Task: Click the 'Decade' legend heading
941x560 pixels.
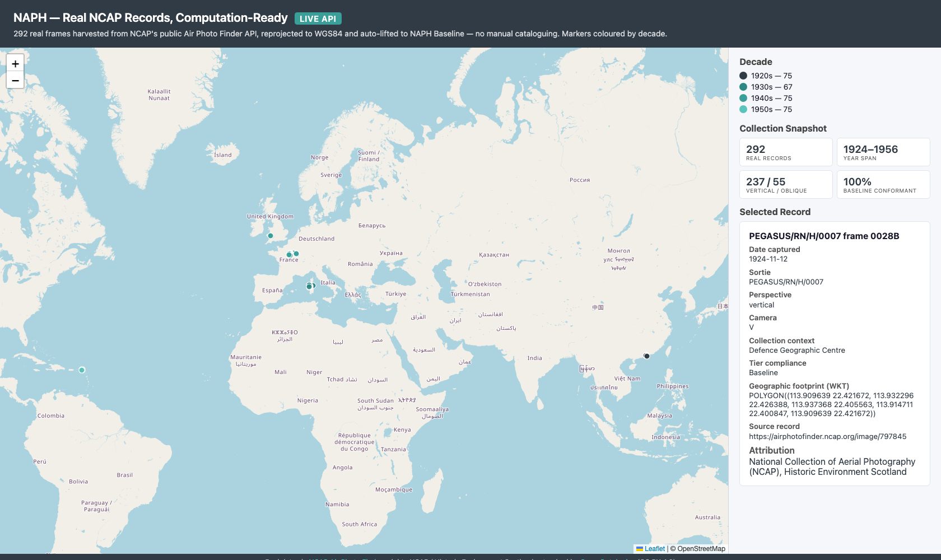Action: point(756,62)
